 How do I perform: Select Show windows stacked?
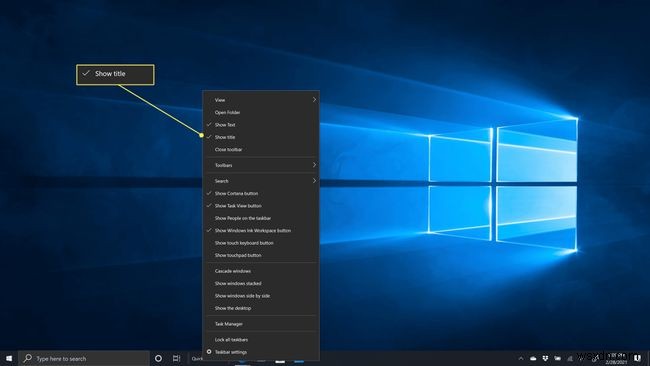click(261, 284)
